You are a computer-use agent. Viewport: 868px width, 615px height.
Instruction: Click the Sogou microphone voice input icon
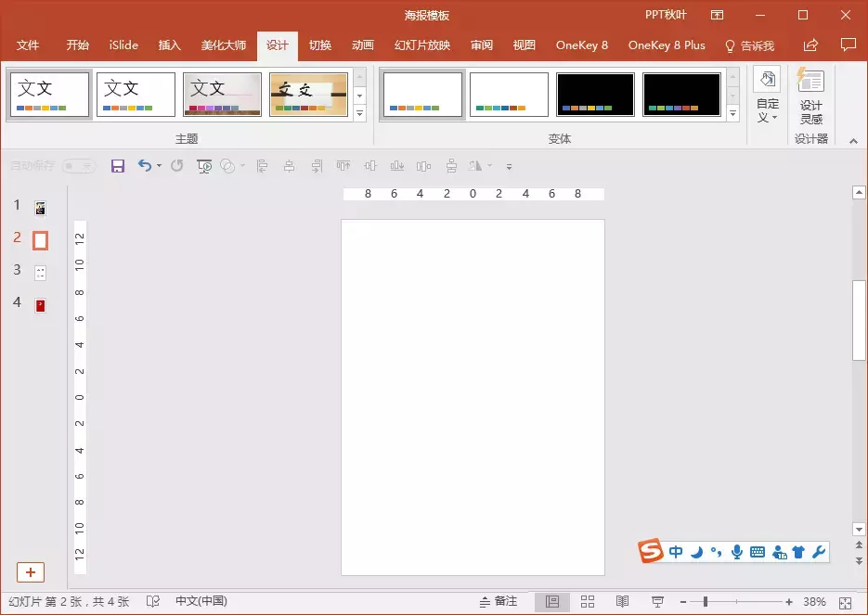tap(737, 551)
